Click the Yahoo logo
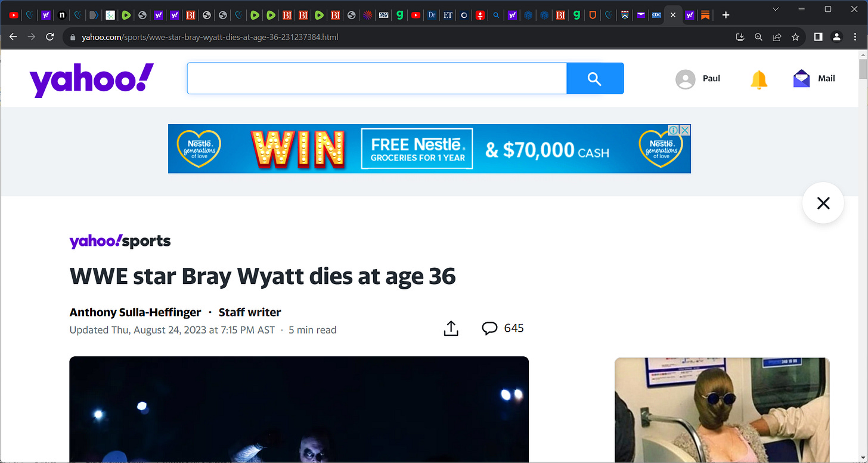The height and width of the screenshot is (463, 868). 91,79
